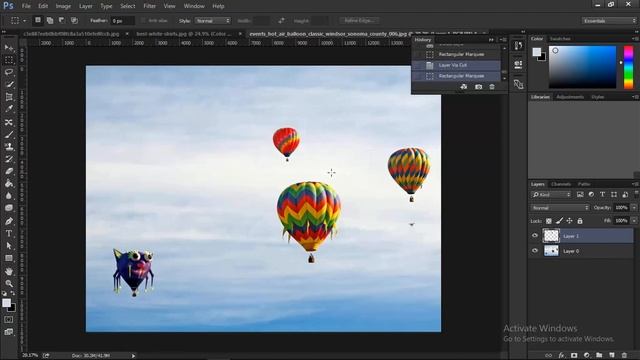Hide Layer 0 with its eye icon
The height and width of the screenshot is (360, 640).
coord(535,251)
